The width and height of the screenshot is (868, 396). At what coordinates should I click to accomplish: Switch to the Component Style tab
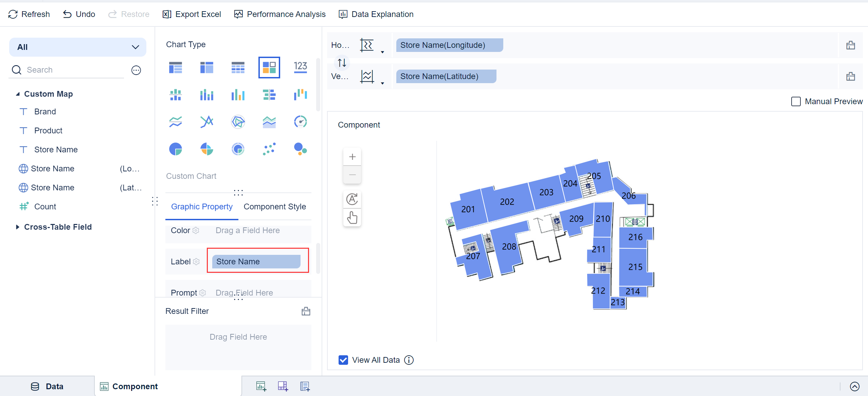click(275, 207)
